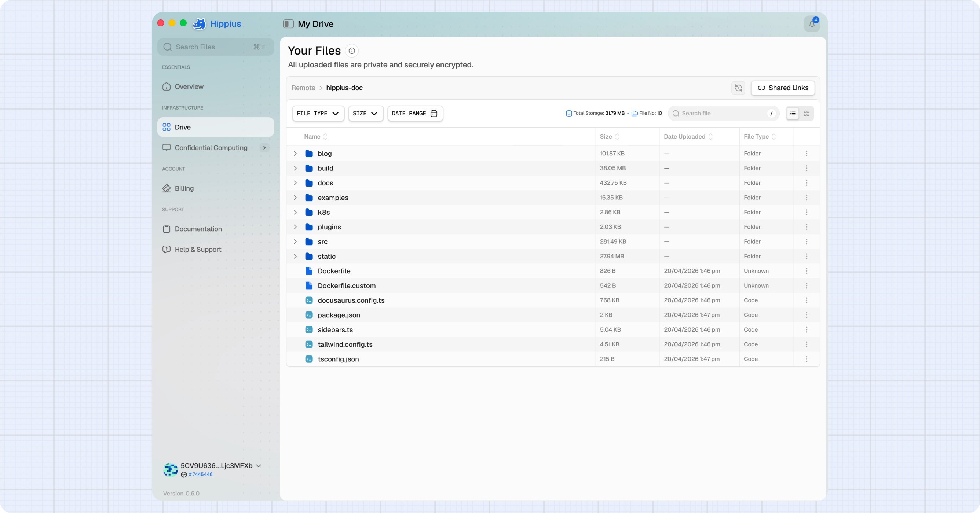Refresh the file list with the sync icon
980x513 pixels.
738,88
